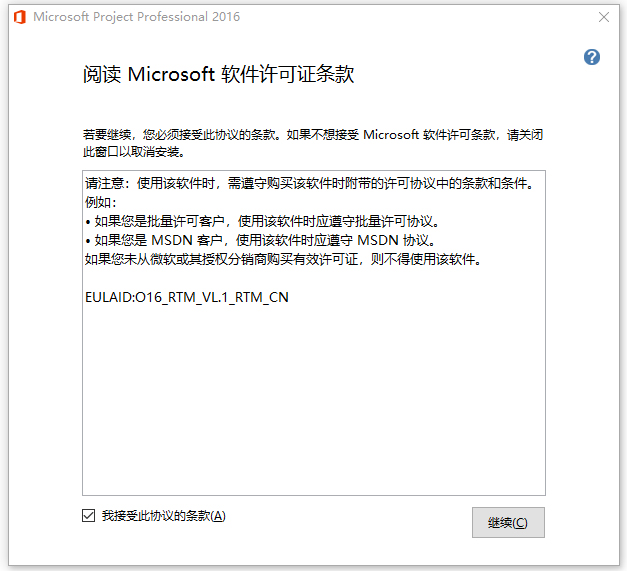Click the phrase MSDN 协议 ending the second bullet

398,241
